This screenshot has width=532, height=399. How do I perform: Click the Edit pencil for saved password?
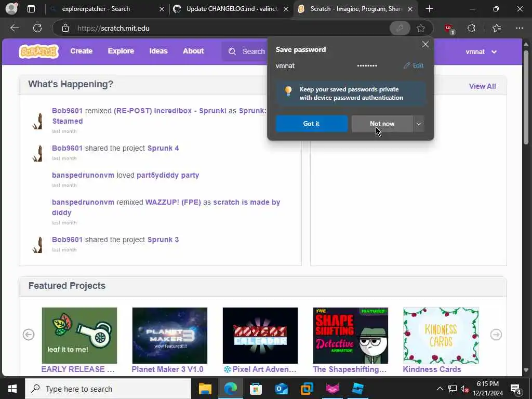(x=413, y=65)
